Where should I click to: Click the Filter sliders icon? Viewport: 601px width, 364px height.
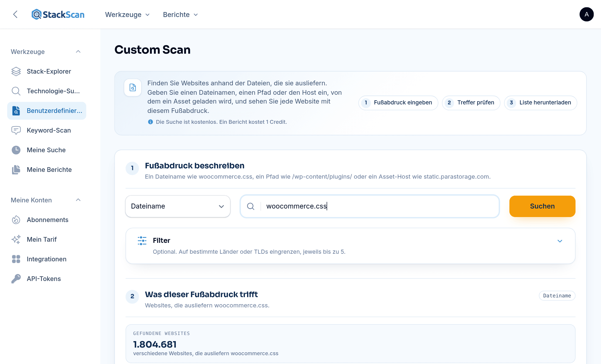pos(142,241)
